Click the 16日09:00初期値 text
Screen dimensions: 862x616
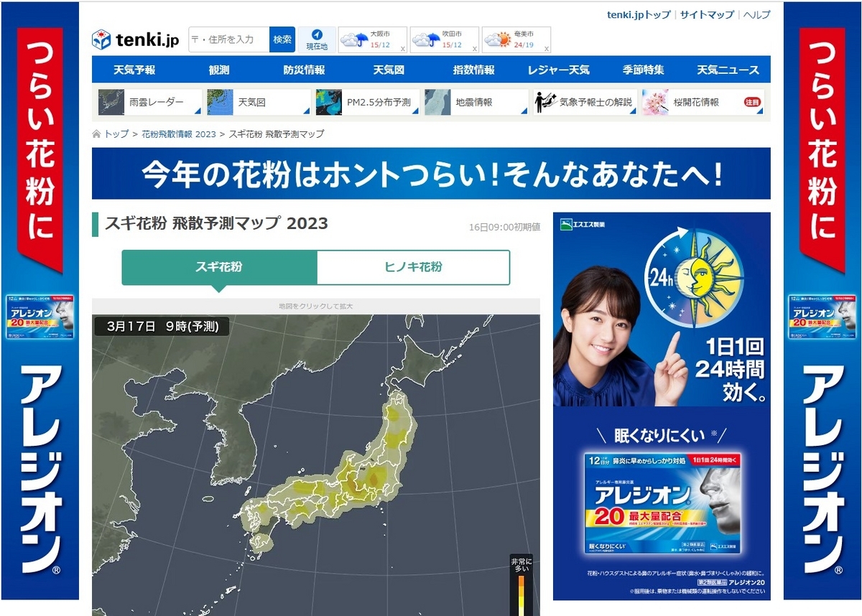(504, 227)
